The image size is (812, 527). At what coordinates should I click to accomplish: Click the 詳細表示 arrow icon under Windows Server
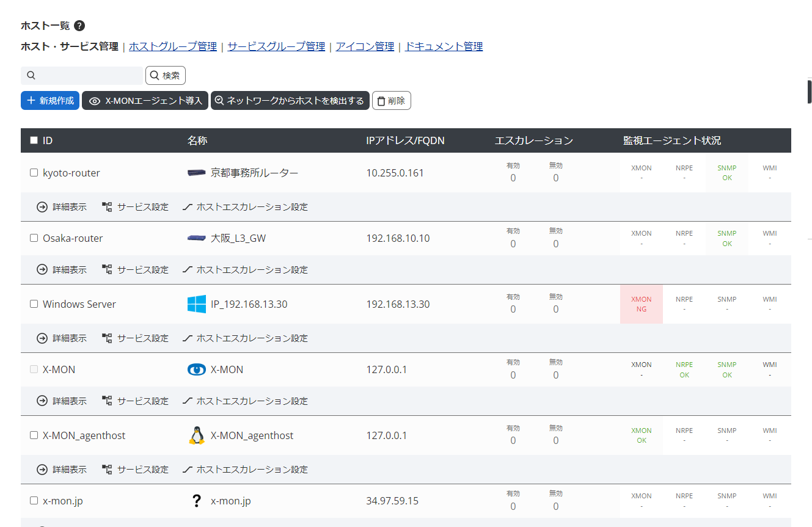click(42, 338)
